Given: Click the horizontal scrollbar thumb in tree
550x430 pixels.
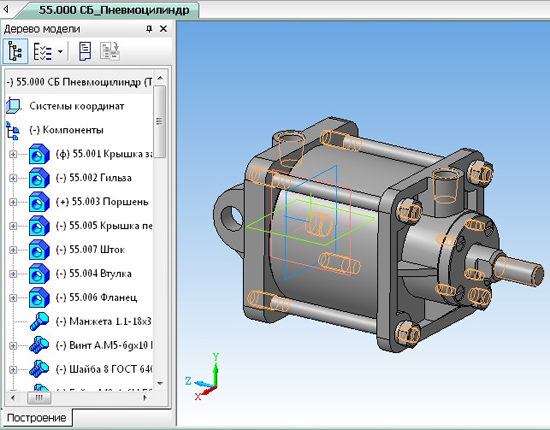Looking at the screenshot, I should (x=39, y=398).
